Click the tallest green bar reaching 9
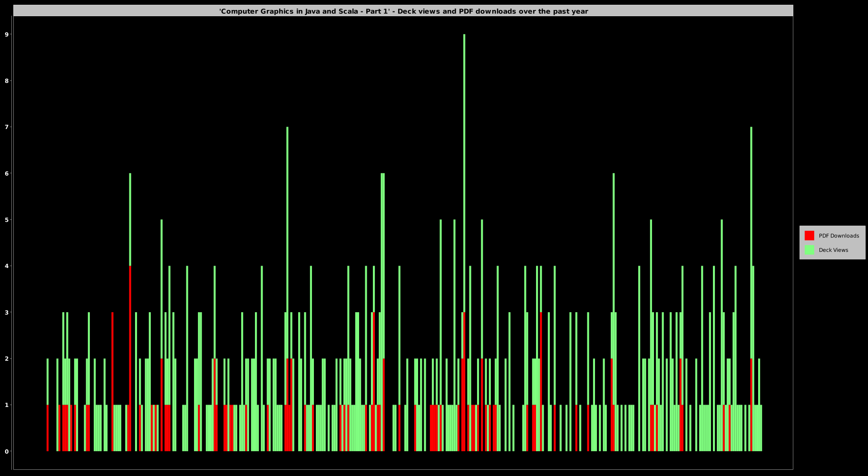868x476 pixels. pyautogui.click(x=464, y=173)
